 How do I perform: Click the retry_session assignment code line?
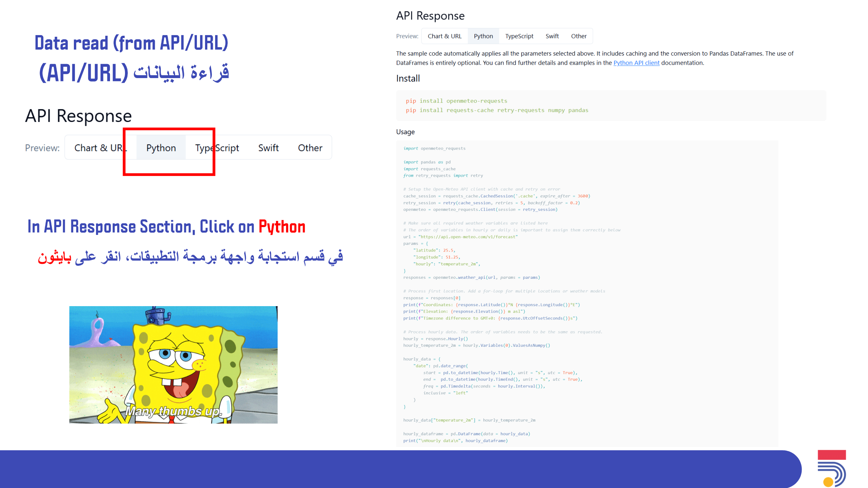[x=492, y=203]
